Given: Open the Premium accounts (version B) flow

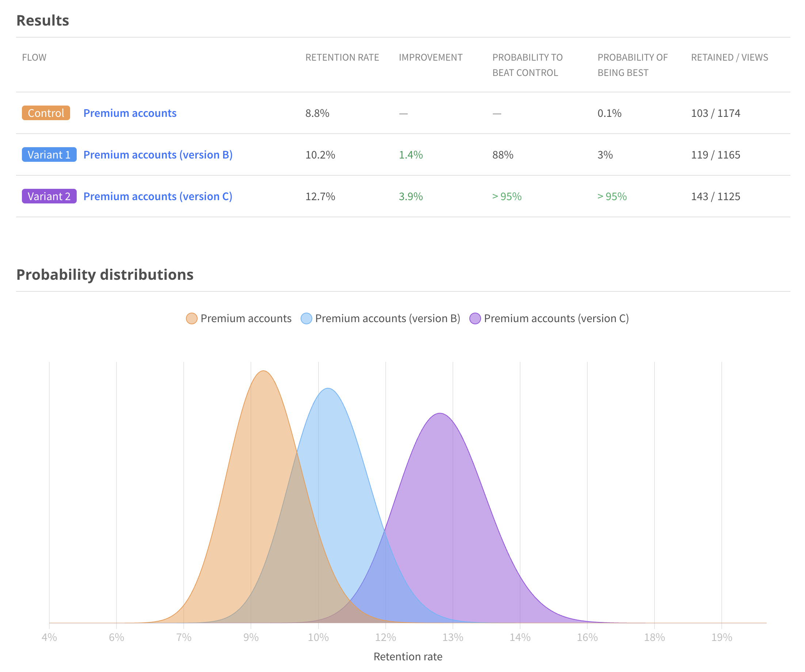Looking at the screenshot, I should pyautogui.click(x=158, y=154).
